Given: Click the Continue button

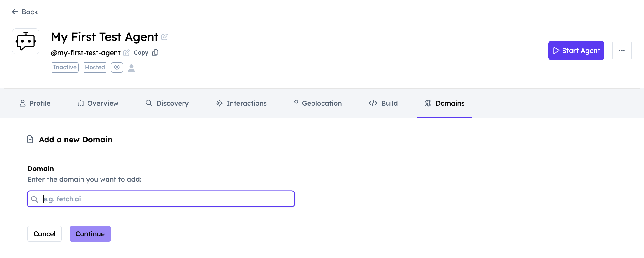Looking at the screenshot, I should tap(90, 234).
